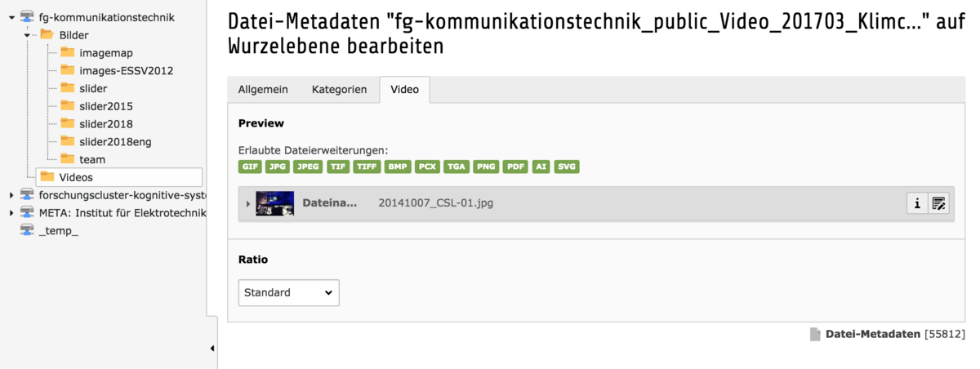Click the fg-kommunikationstechnik storage icon
Image resolution: width=980 pixels, height=369 pixels.
click(27, 16)
